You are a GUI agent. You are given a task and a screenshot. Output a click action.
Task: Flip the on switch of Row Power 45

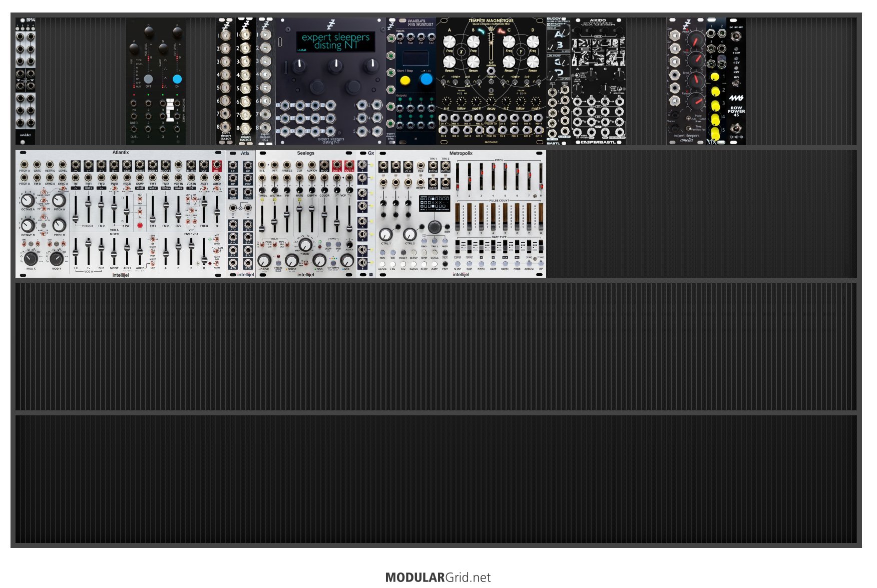click(736, 84)
